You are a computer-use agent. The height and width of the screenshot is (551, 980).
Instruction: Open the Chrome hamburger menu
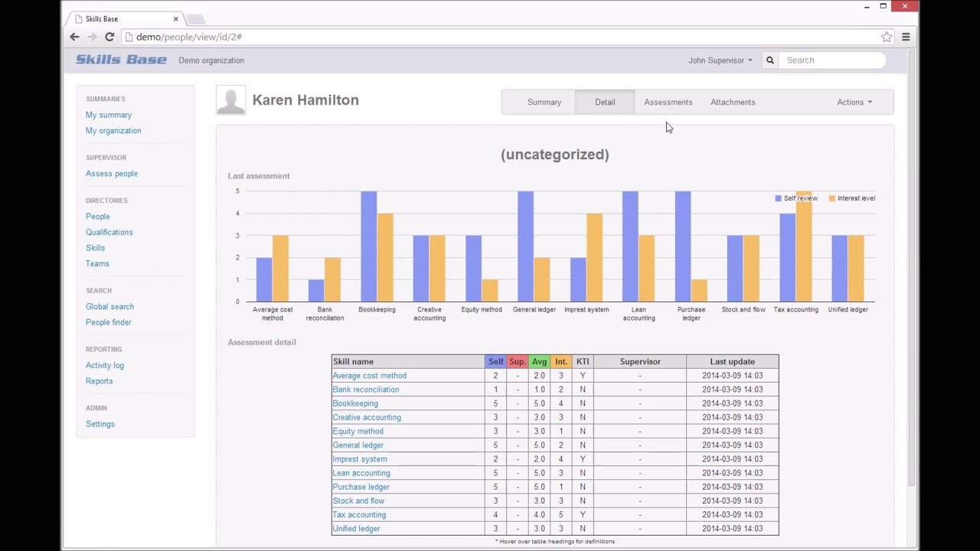906,37
